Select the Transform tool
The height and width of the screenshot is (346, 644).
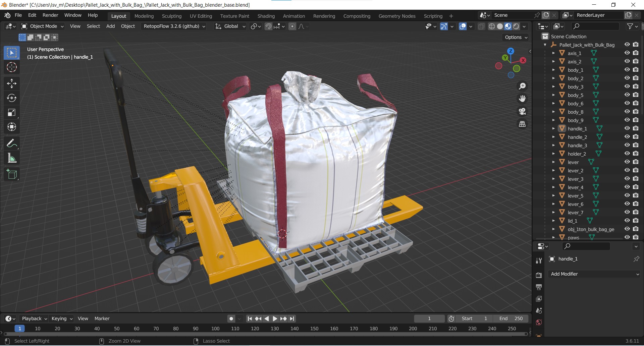pos(12,127)
